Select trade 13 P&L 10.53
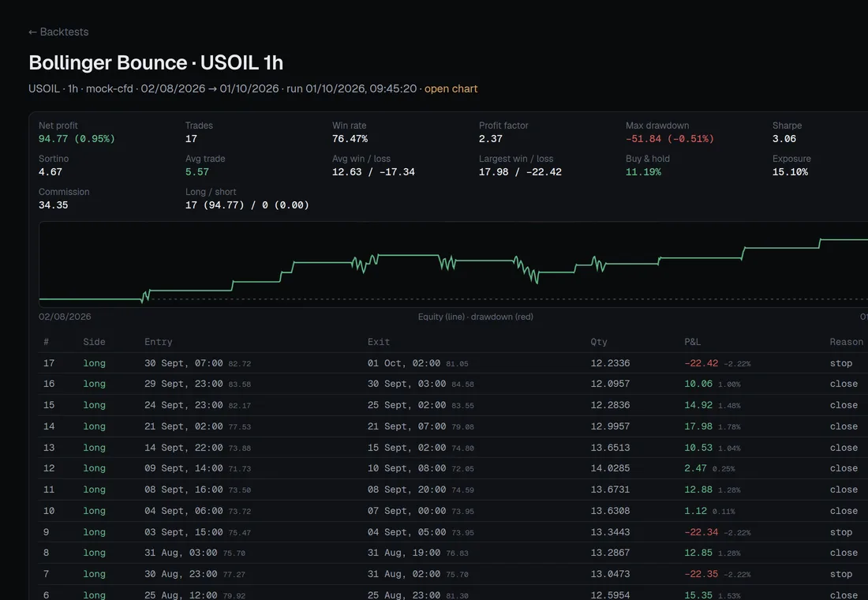Viewport: 868px width, 600px height. tap(698, 447)
